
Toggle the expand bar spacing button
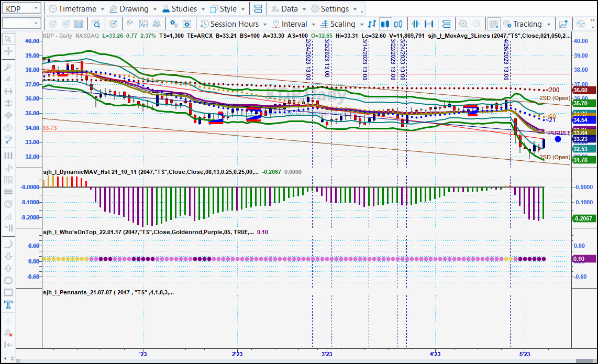click(x=429, y=24)
